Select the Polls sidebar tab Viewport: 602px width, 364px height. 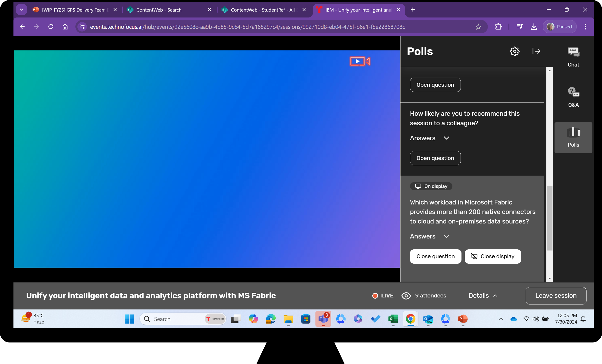573,138
